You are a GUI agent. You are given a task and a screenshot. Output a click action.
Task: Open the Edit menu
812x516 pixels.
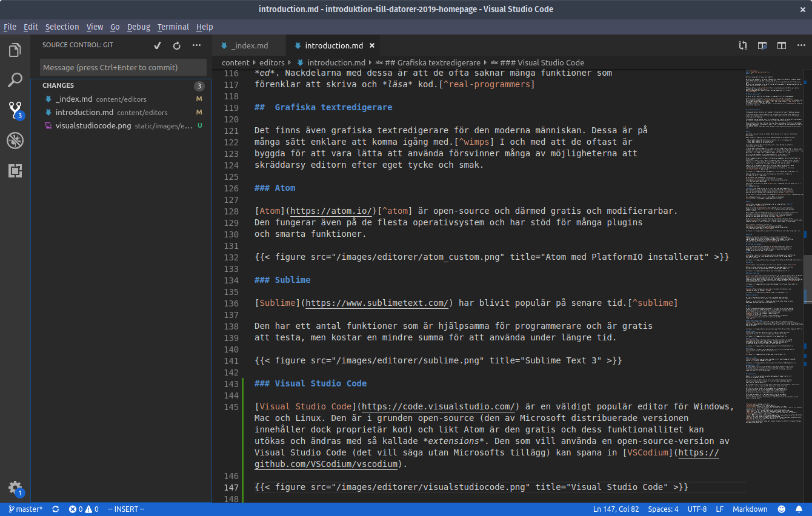click(31, 27)
